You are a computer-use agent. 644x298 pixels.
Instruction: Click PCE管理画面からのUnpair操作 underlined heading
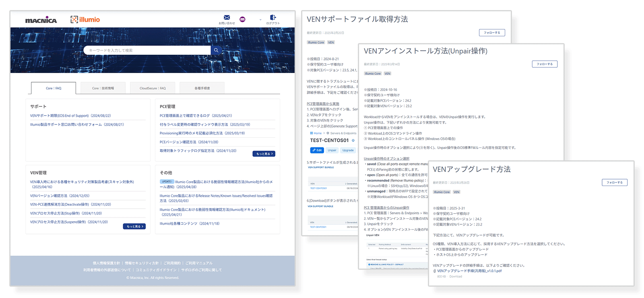click(386, 208)
